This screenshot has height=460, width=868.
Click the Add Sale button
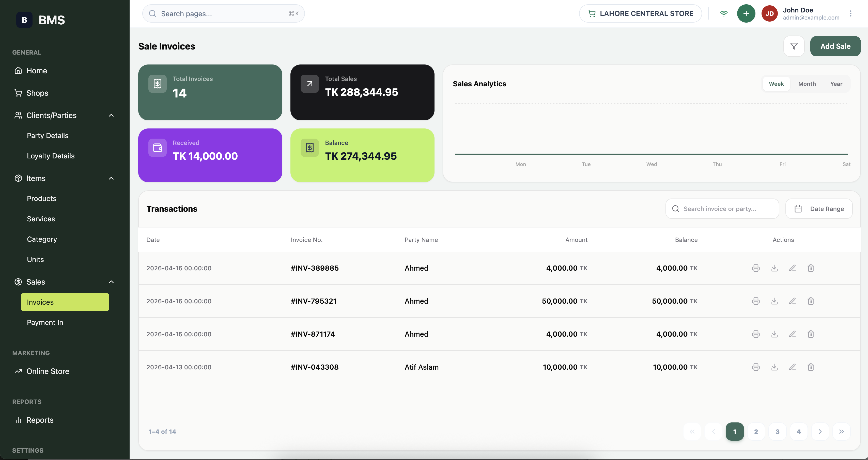point(835,46)
